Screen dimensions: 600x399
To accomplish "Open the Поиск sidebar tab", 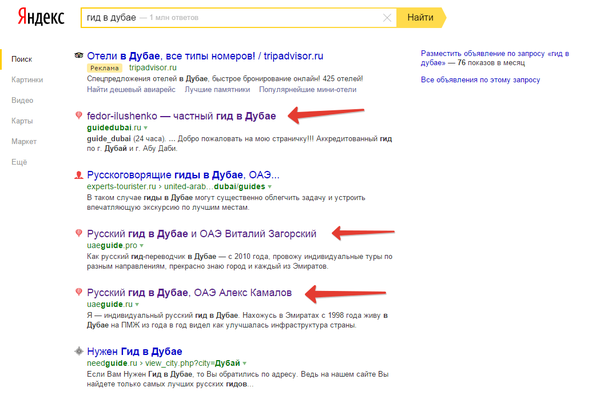I will (22, 59).
